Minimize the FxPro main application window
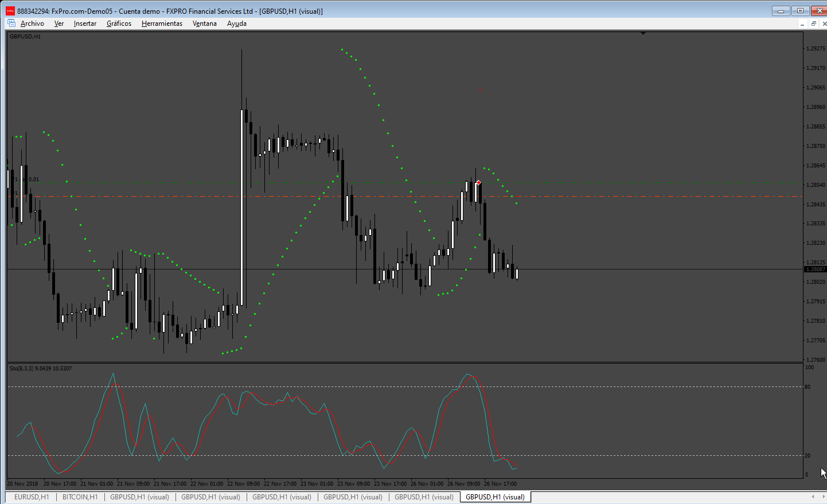The image size is (827, 504). pyautogui.click(x=781, y=11)
